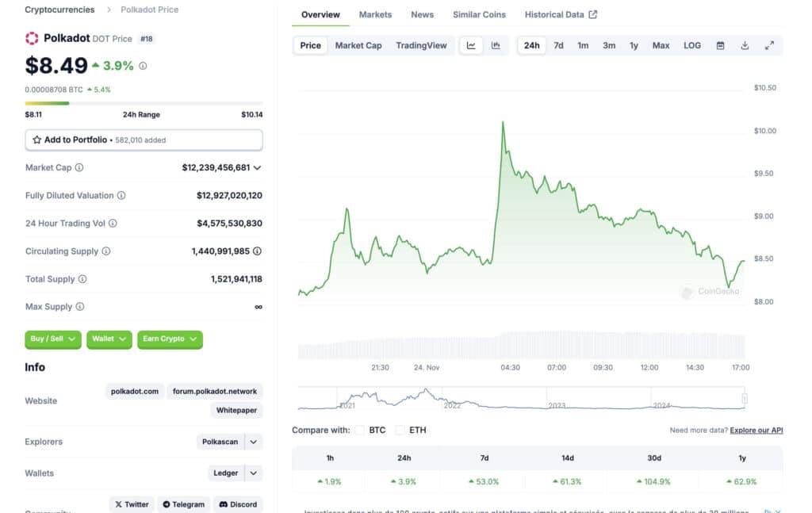Click right handle of chart range navigator
This screenshot has height=513, width=812.
pos(745,399)
